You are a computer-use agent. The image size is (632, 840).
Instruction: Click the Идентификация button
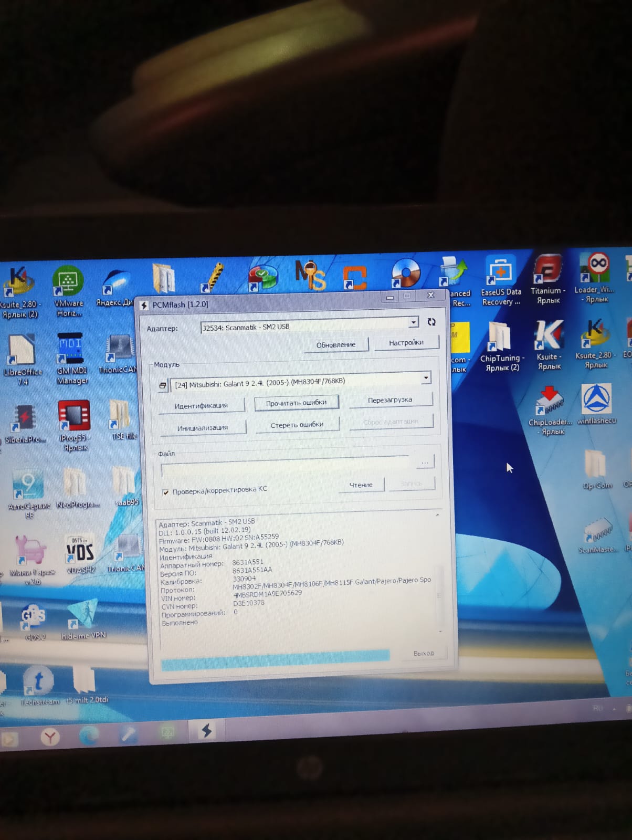201,405
